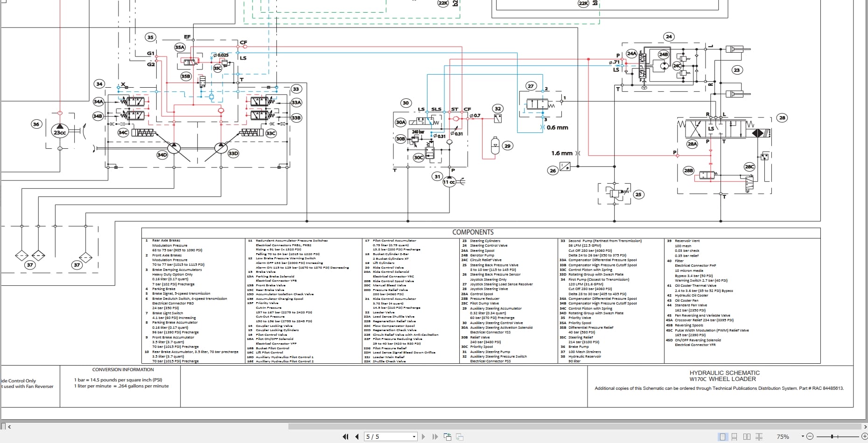Zoom in using the plus icon

865,436
